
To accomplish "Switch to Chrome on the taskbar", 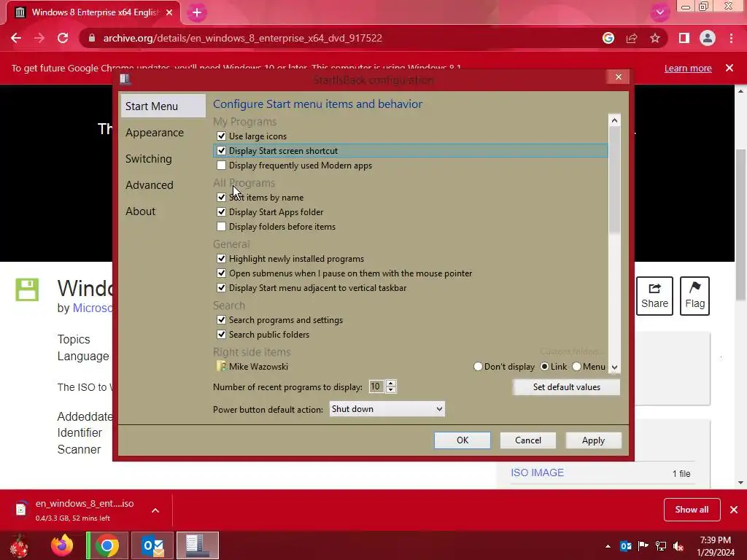I will tap(107, 545).
